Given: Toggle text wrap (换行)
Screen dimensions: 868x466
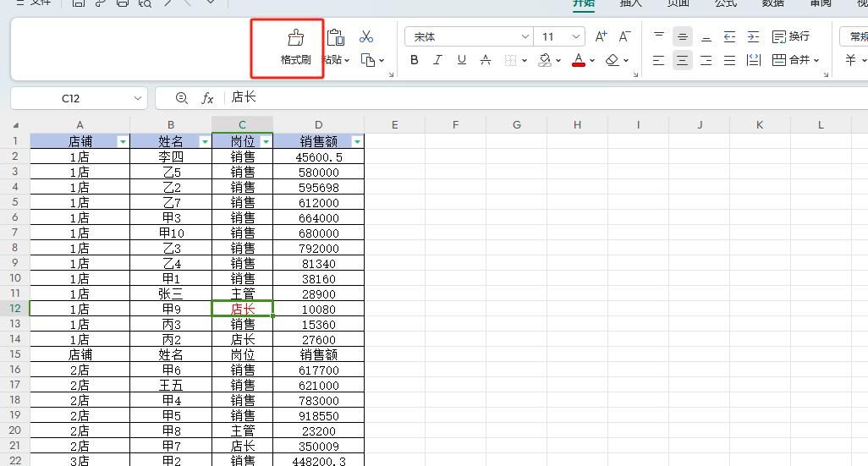Looking at the screenshot, I should click(x=790, y=36).
